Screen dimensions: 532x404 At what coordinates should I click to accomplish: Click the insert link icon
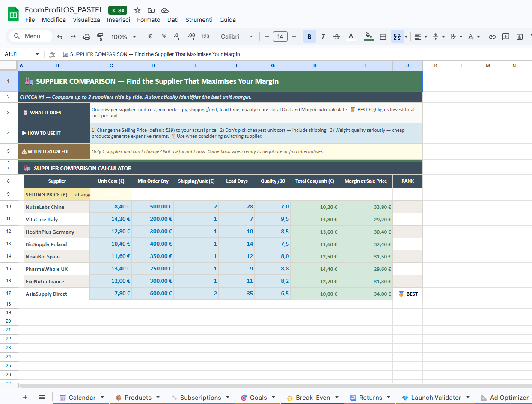492,37
